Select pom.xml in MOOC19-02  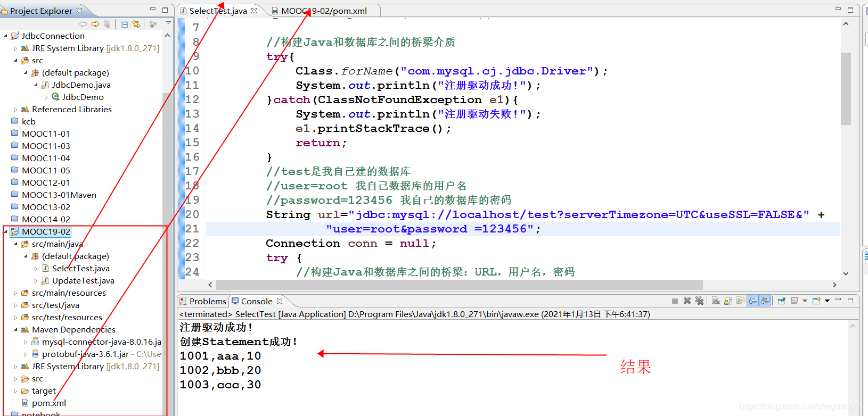49,403
